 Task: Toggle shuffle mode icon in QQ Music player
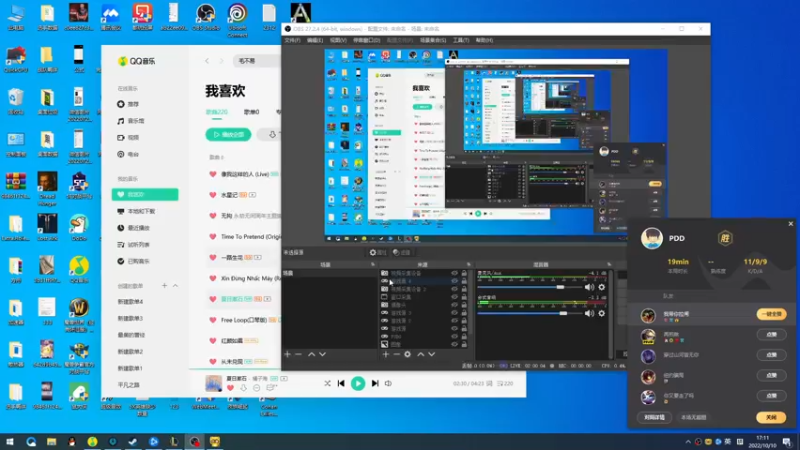pyautogui.click(x=327, y=383)
